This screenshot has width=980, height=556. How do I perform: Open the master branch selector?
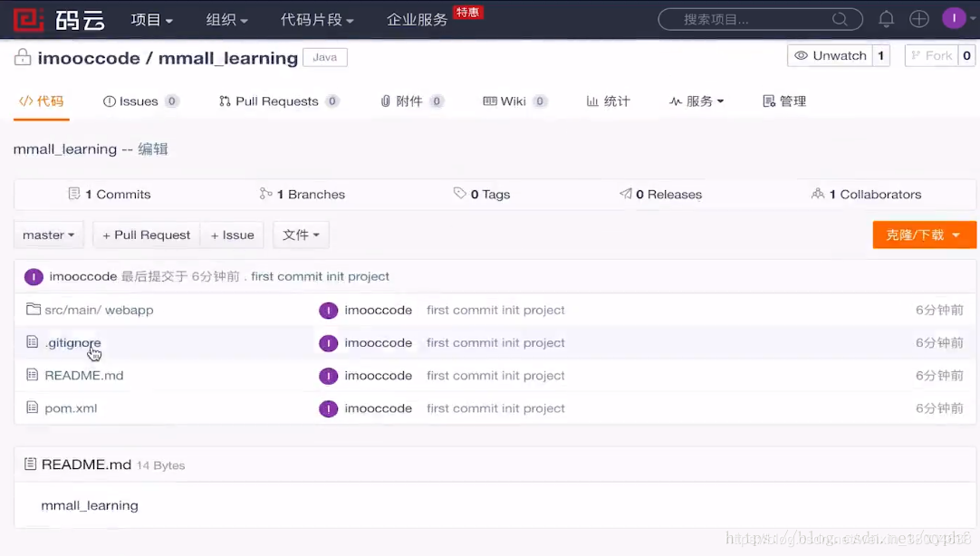49,235
